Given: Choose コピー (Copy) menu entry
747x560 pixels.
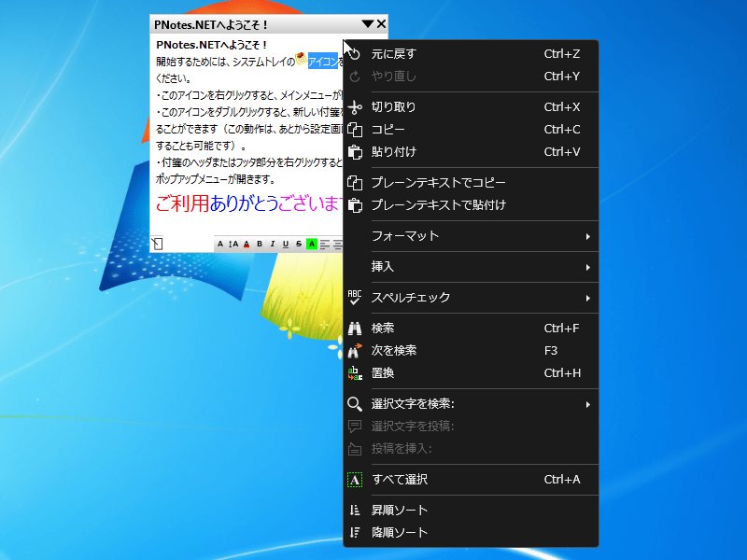Looking at the screenshot, I should [471, 130].
